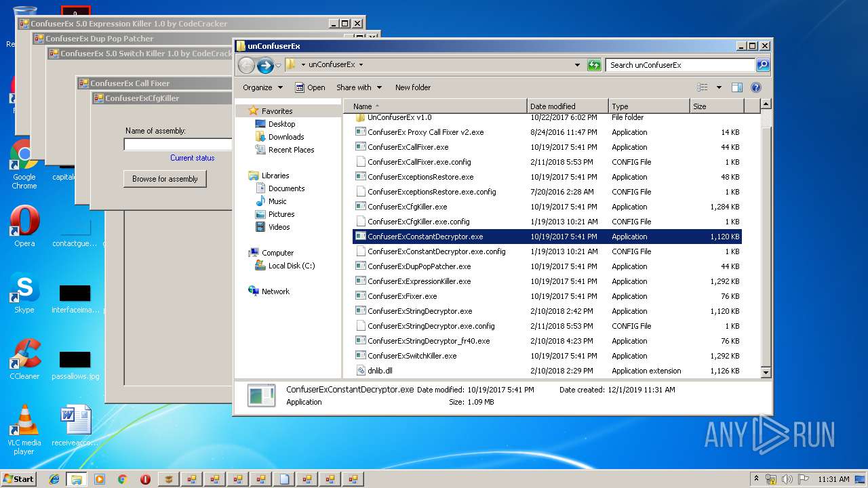
Task: Click Open toolbar button
Action: pyautogui.click(x=310, y=87)
